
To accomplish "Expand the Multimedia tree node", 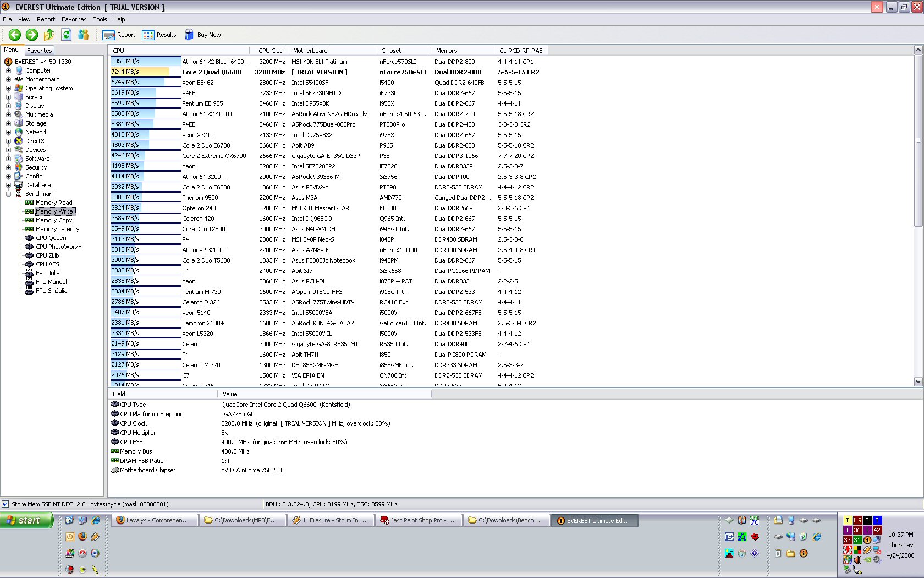I will click(8, 114).
